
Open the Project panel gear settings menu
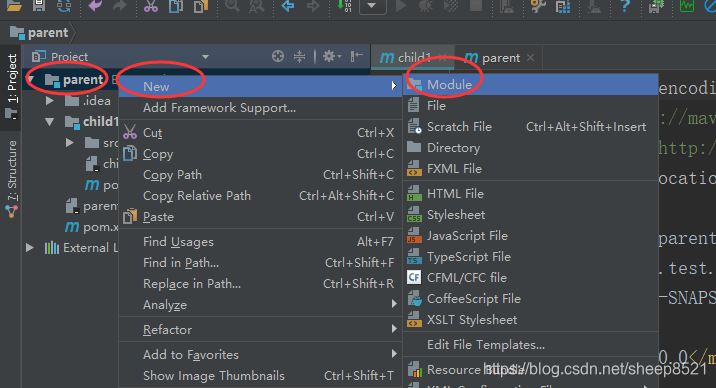tap(332, 56)
